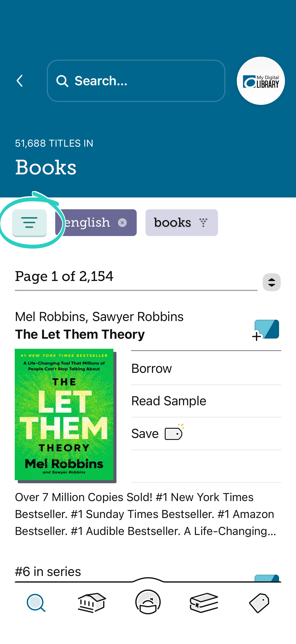The width and height of the screenshot is (296, 644).
Task: Save title with tag icon
Action: pos(157,433)
